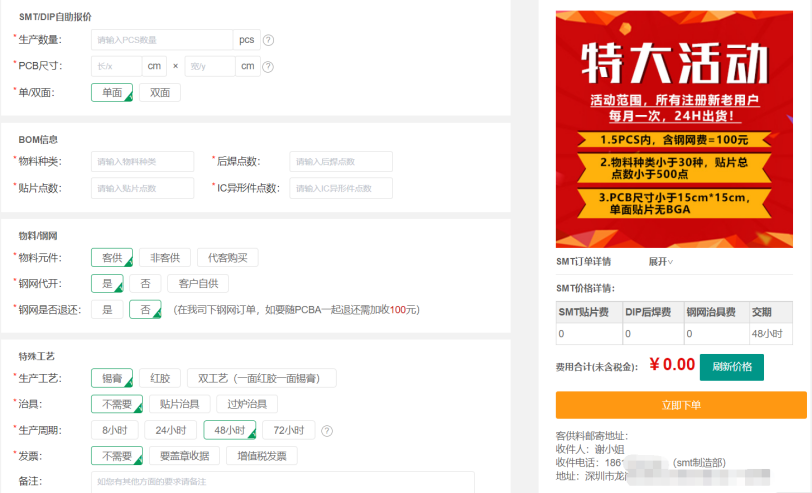The height and width of the screenshot is (493, 812).
Task: Choose 非客供 for material components
Action: click(163, 257)
